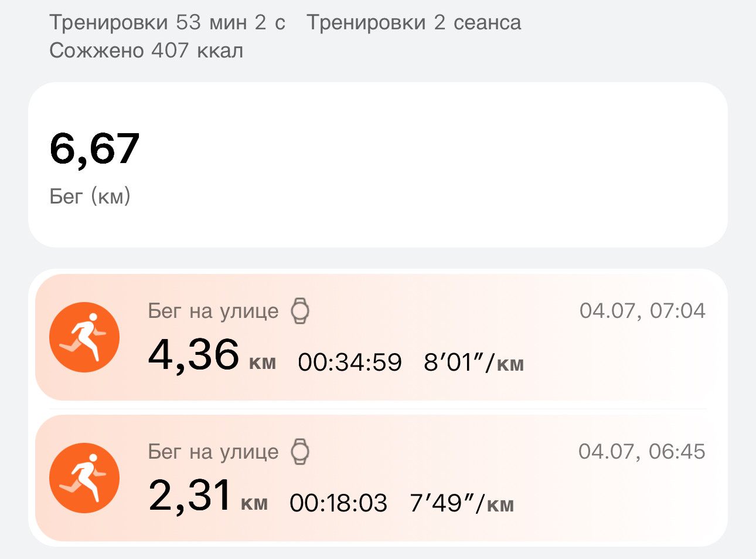This screenshot has height=559, width=756.
Task: Tap "Тренировки 53 мин 2 с" summary text
Action: point(168,22)
